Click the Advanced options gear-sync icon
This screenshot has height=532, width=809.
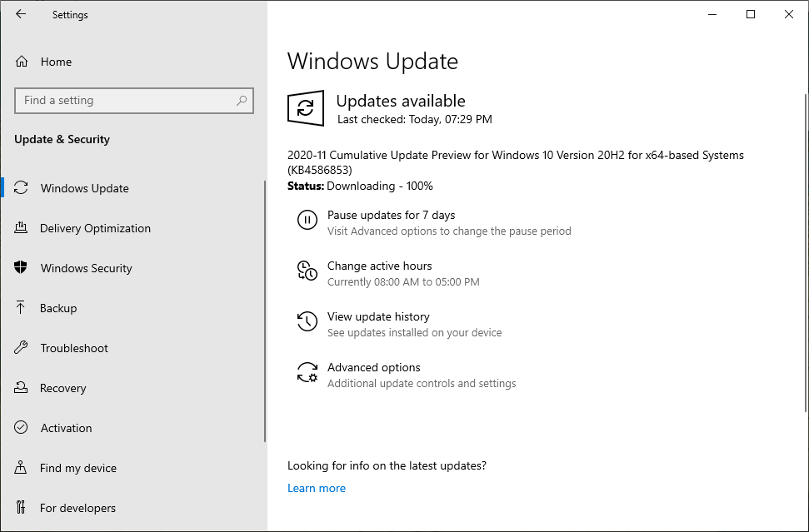click(307, 372)
